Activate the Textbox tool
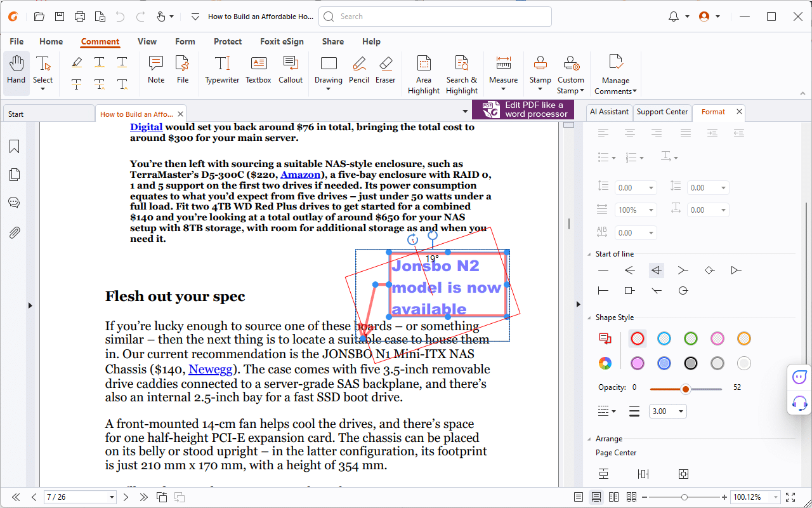Viewport: 812px width, 508px height. tap(258, 70)
